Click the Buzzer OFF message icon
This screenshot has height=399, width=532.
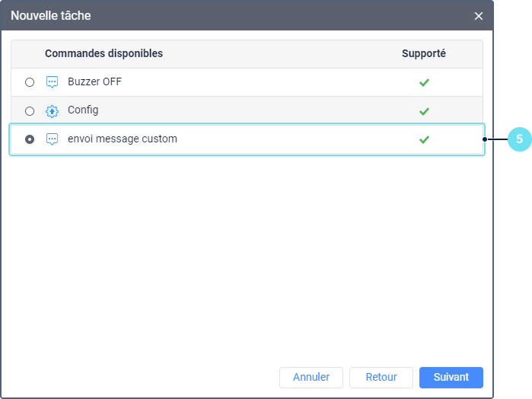(52, 82)
